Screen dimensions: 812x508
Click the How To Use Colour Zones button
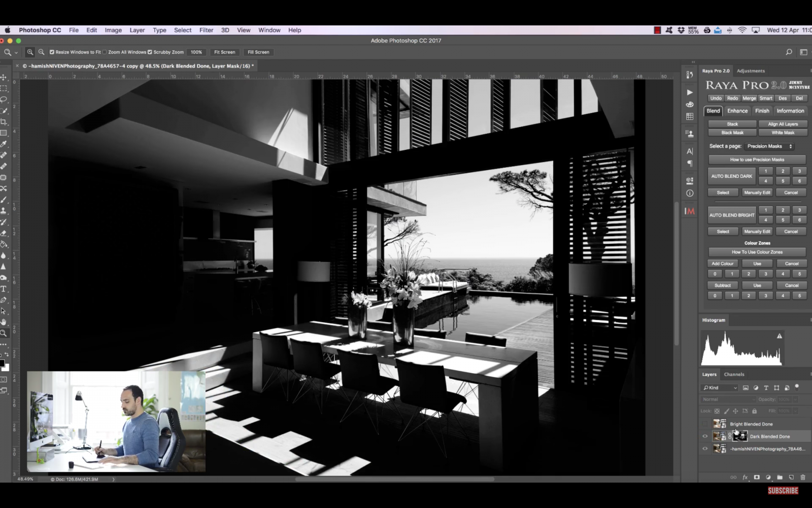756,252
